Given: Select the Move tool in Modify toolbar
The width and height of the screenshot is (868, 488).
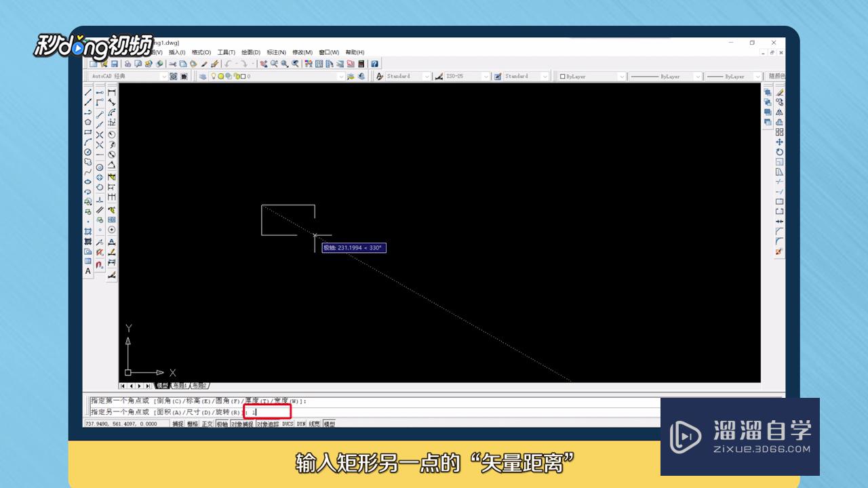Looking at the screenshot, I should tap(780, 142).
